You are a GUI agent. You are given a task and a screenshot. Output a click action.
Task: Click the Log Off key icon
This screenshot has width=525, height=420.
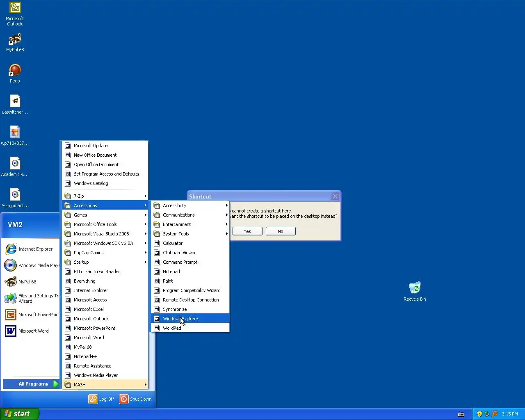93,399
